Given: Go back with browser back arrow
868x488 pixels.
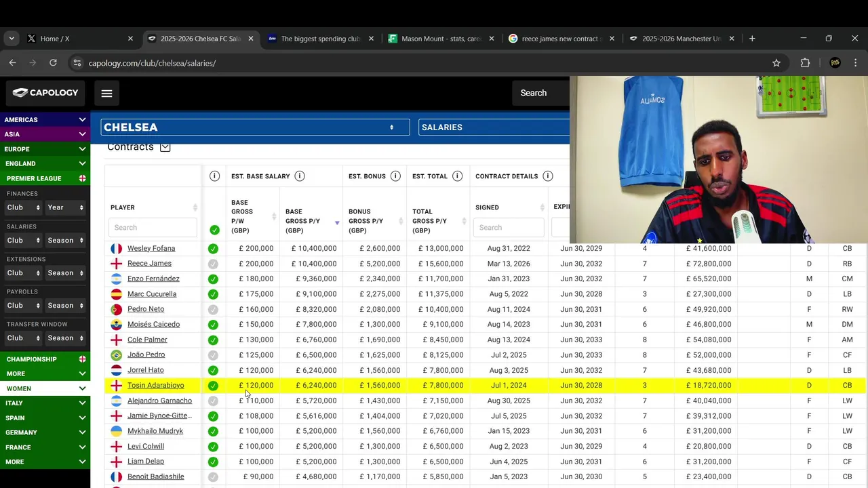Looking at the screenshot, I should (12, 62).
